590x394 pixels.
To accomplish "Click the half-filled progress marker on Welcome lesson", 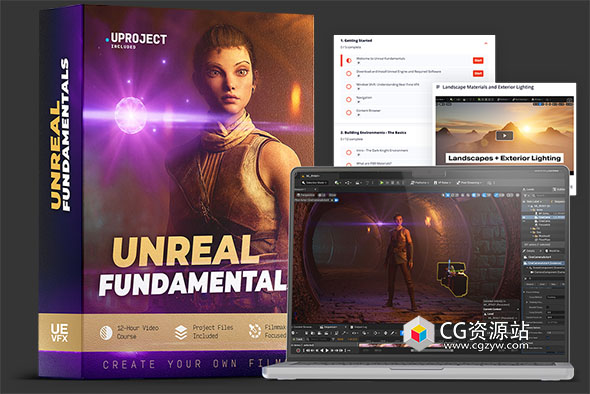I will (349, 60).
